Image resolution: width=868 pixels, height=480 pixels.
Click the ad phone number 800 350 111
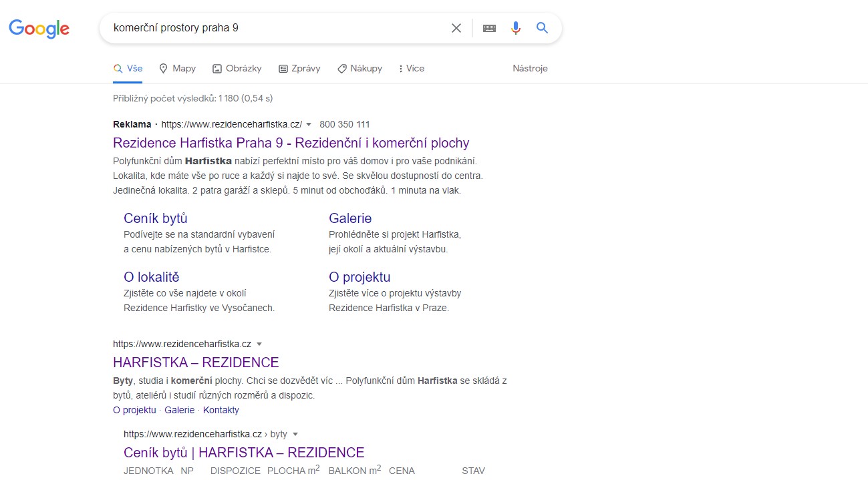click(345, 124)
